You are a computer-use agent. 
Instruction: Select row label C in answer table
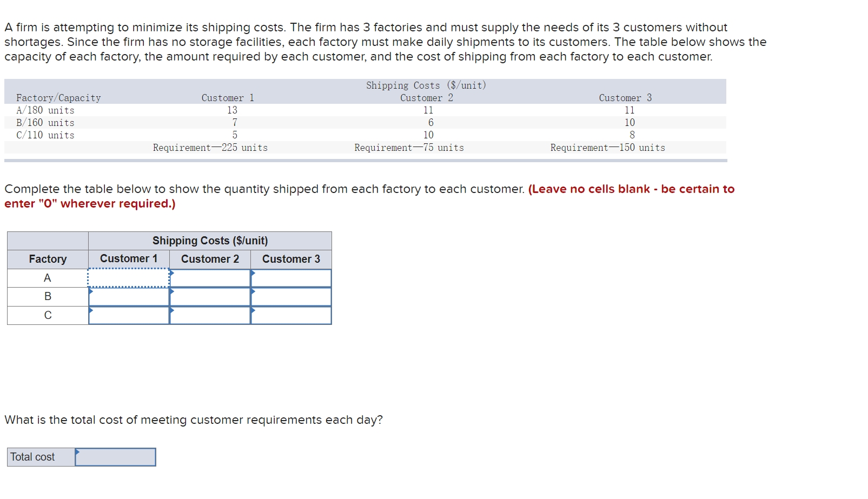point(48,315)
